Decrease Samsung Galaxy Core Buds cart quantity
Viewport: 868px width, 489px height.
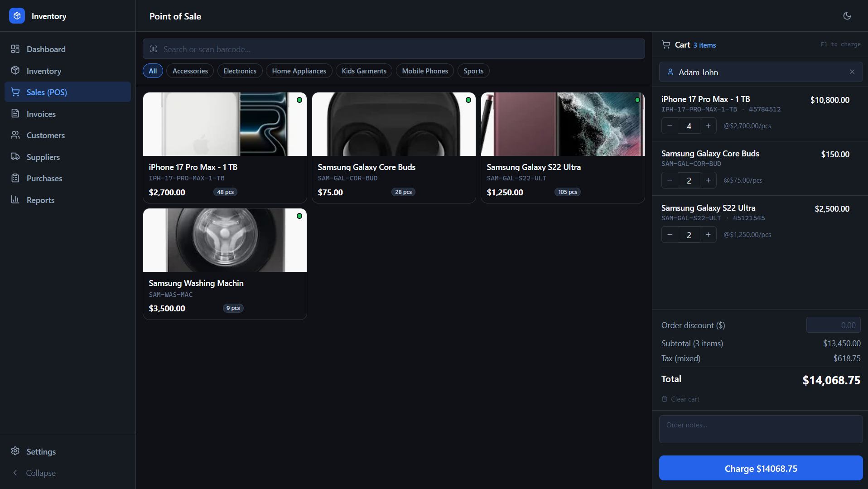[670, 180]
